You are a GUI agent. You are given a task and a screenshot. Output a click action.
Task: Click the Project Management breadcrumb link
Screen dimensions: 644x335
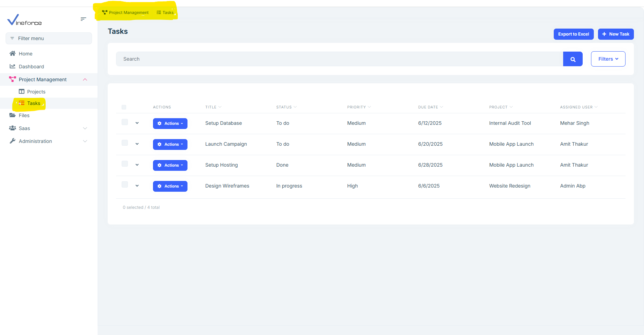125,13
